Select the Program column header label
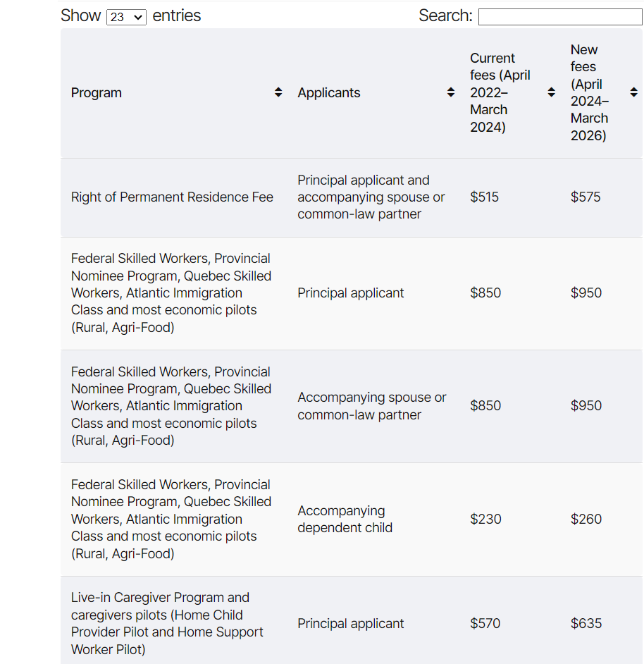 (97, 93)
